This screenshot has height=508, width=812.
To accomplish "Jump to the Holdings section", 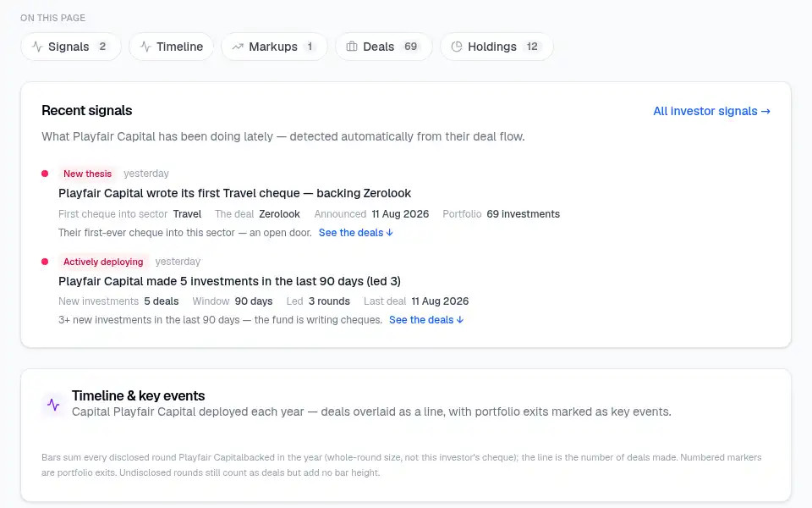I will pyautogui.click(x=497, y=47).
